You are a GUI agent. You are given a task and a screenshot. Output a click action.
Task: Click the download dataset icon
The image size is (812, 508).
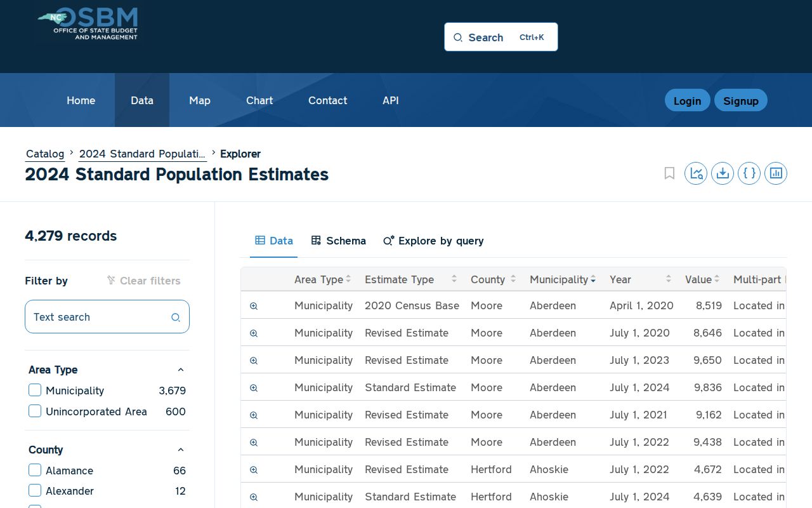pyautogui.click(x=723, y=173)
